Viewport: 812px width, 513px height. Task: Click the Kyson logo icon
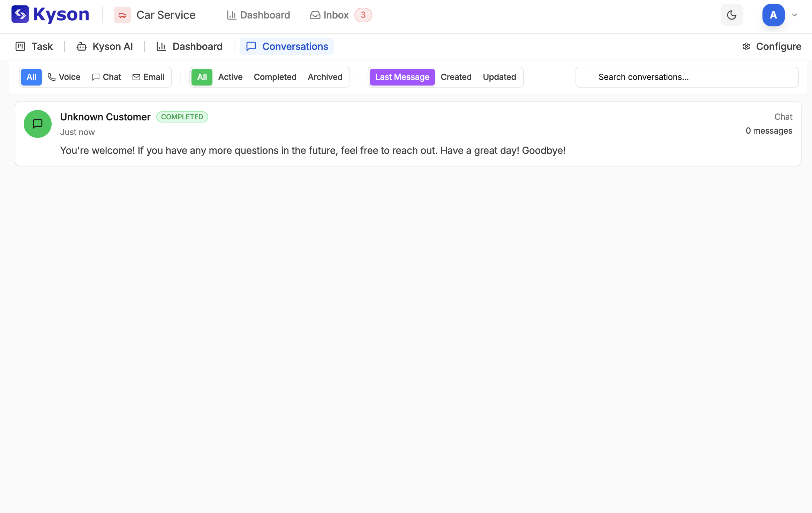[20, 15]
